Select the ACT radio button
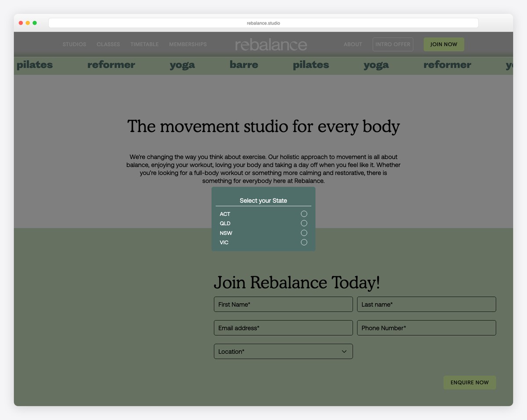The image size is (527, 420). pyautogui.click(x=304, y=214)
